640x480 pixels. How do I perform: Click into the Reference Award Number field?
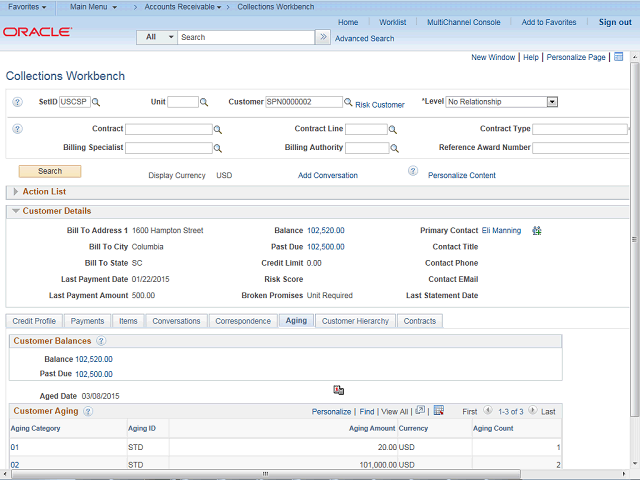tap(580, 148)
